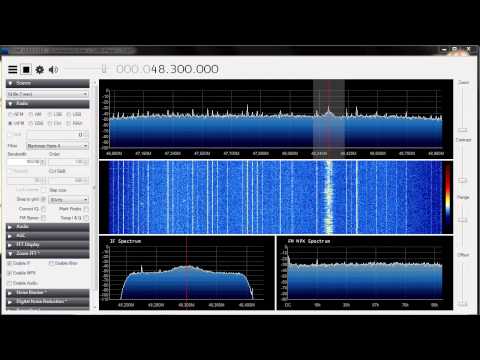Select the CW mode radio button

[50, 123]
